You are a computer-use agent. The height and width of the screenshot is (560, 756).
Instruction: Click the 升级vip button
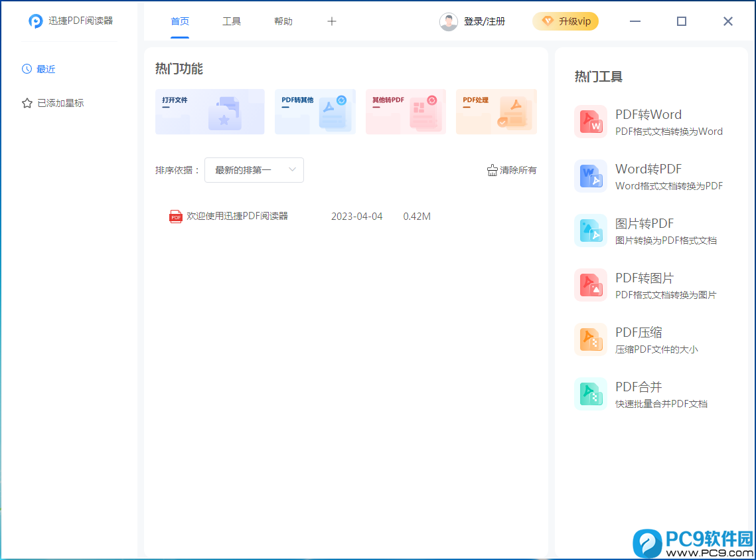(566, 21)
